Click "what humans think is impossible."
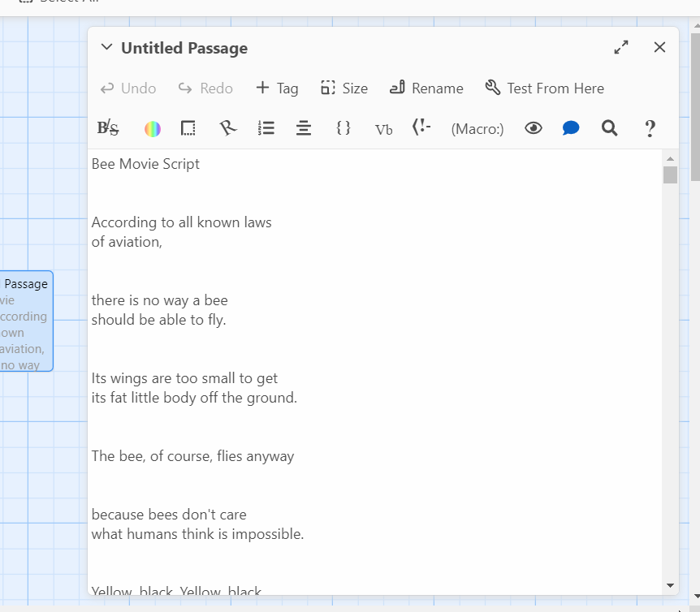Viewport: 700px width, 612px height. tap(198, 534)
